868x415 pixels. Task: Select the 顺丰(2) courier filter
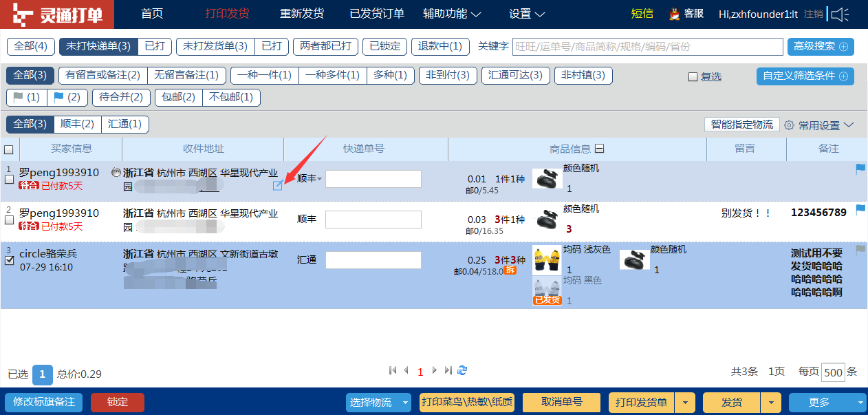click(77, 125)
